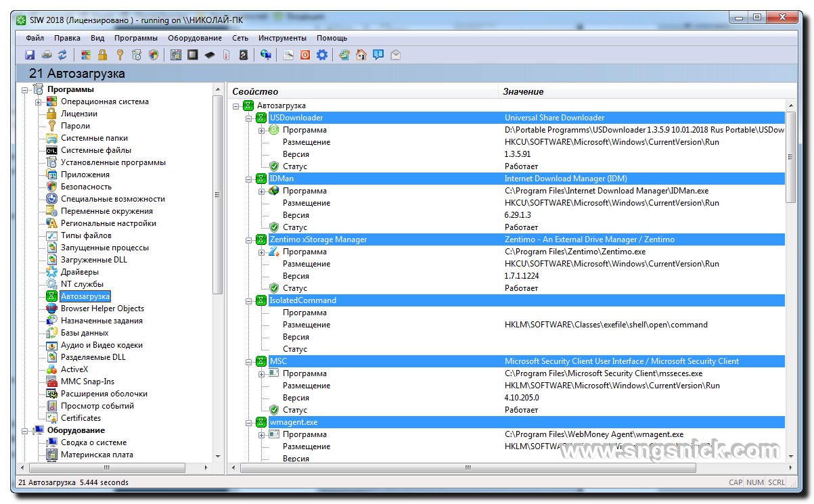Click the Installed Programs toolbar icon
This screenshot has width=814, height=504.
click(137, 55)
